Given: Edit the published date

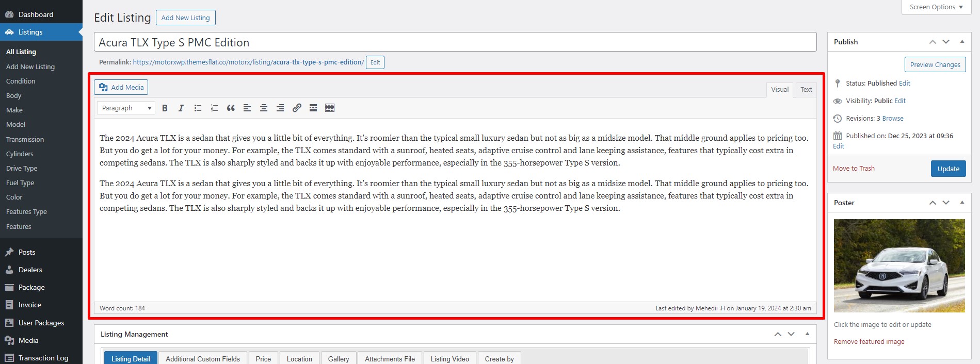Looking at the screenshot, I should (839, 146).
